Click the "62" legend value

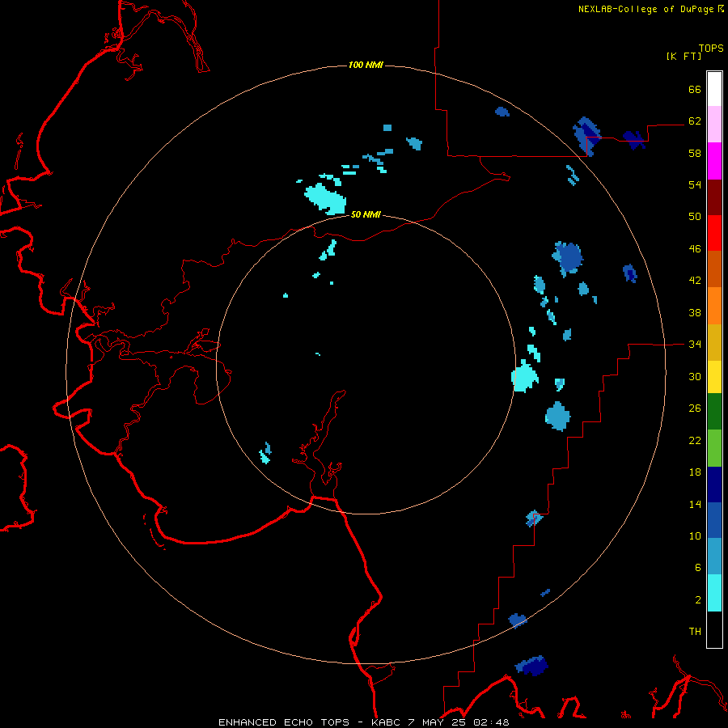tap(695, 121)
